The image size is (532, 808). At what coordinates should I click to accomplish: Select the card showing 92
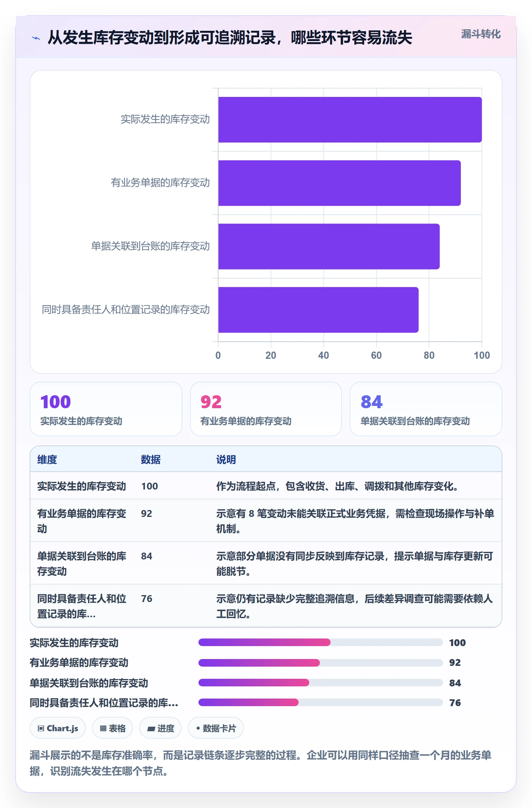coord(266,409)
